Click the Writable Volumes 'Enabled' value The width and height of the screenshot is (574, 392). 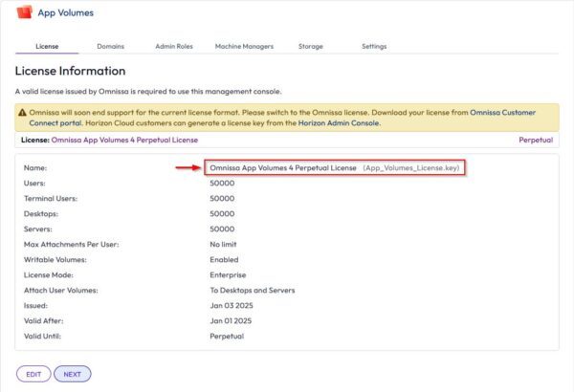point(224,259)
